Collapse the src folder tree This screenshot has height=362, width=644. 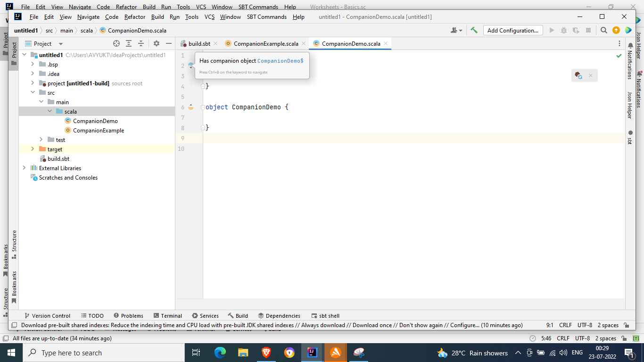click(x=33, y=92)
